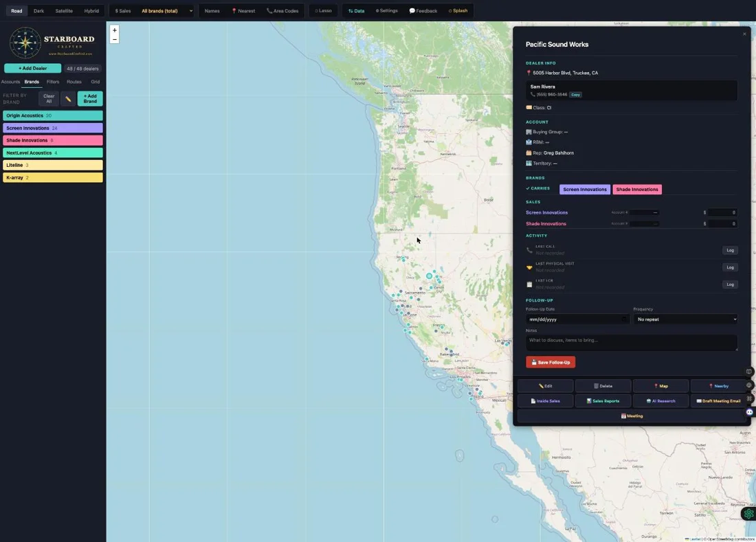Open Inside Sales document button
This screenshot has width=756, height=542.
[x=545, y=401]
